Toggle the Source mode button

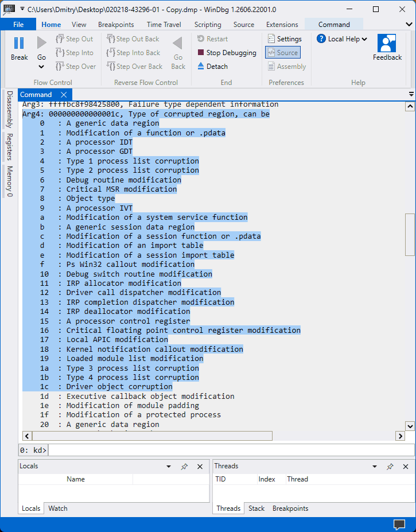pyautogui.click(x=283, y=53)
